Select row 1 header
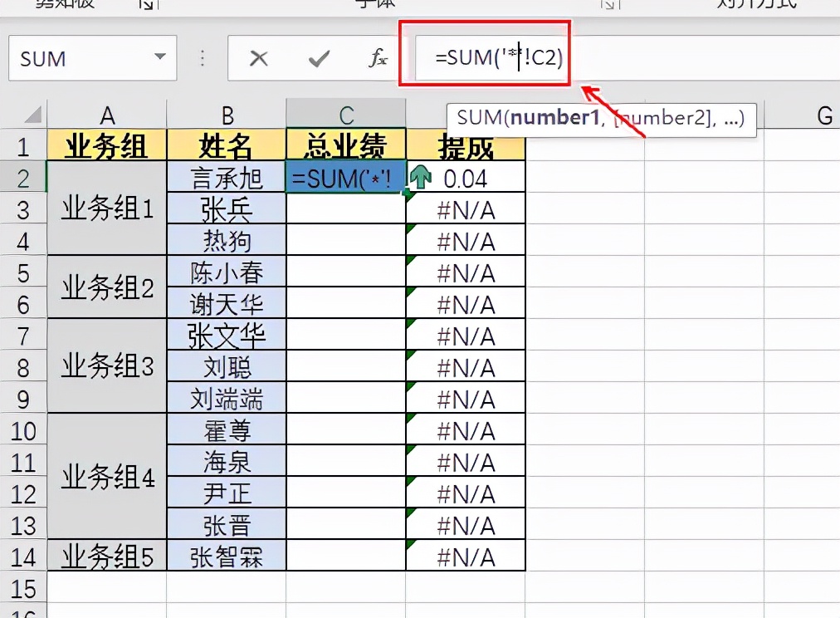 (23, 146)
